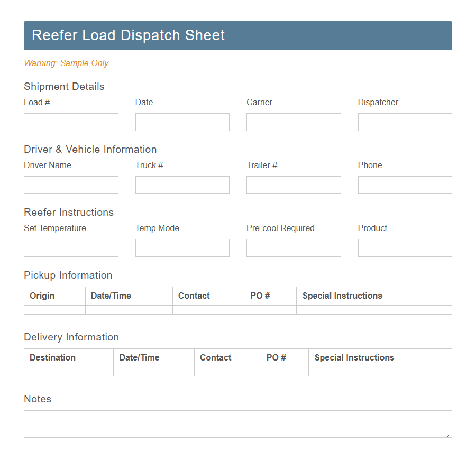The width and height of the screenshot is (476, 461).
Task: Click the Date/Time cell under Pickup Information
Action: [129, 310]
